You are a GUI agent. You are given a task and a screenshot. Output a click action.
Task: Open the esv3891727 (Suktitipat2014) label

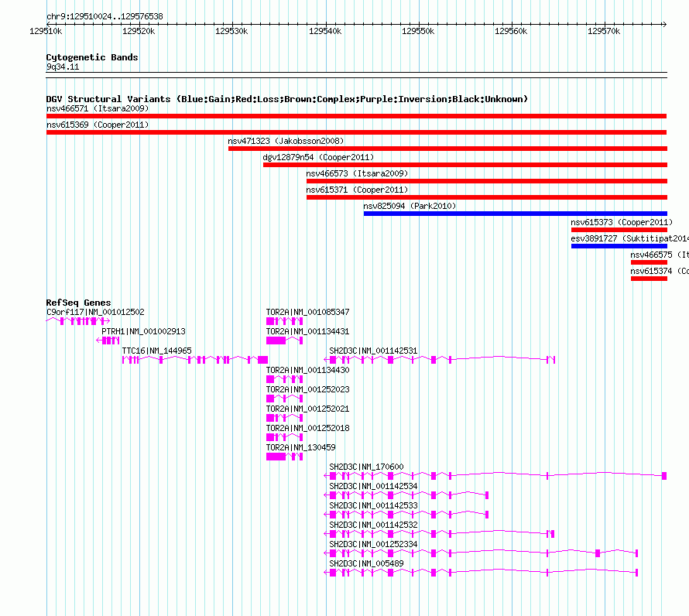(x=629, y=238)
